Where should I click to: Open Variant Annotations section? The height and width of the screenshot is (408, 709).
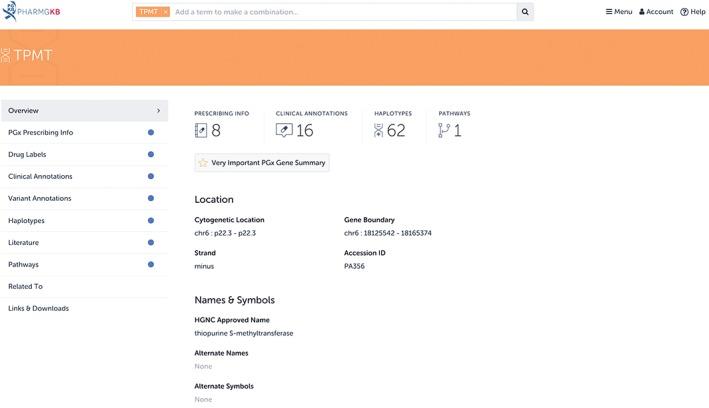(40, 199)
